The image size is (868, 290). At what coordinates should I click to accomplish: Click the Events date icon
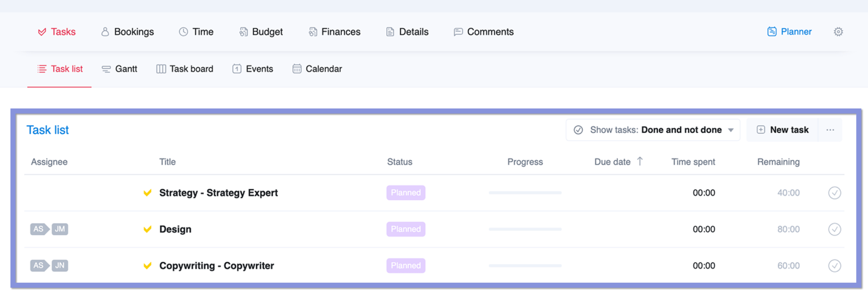[x=237, y=69]
